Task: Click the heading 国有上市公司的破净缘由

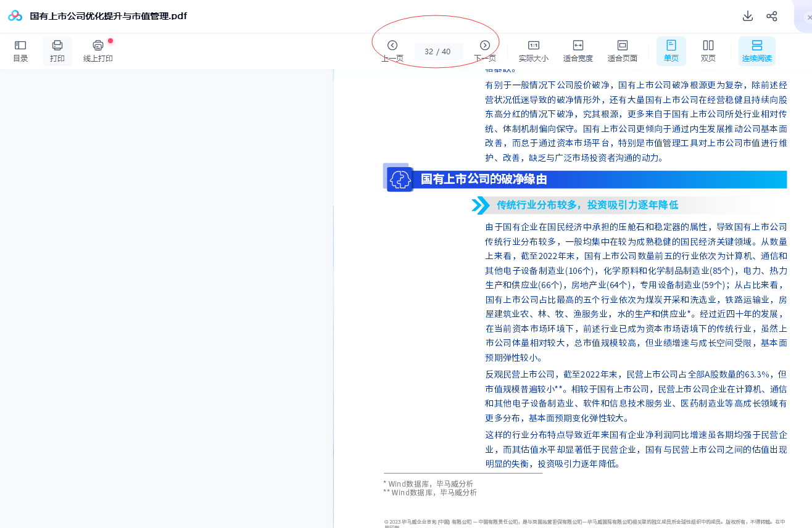Action: (x=484, y=179)
